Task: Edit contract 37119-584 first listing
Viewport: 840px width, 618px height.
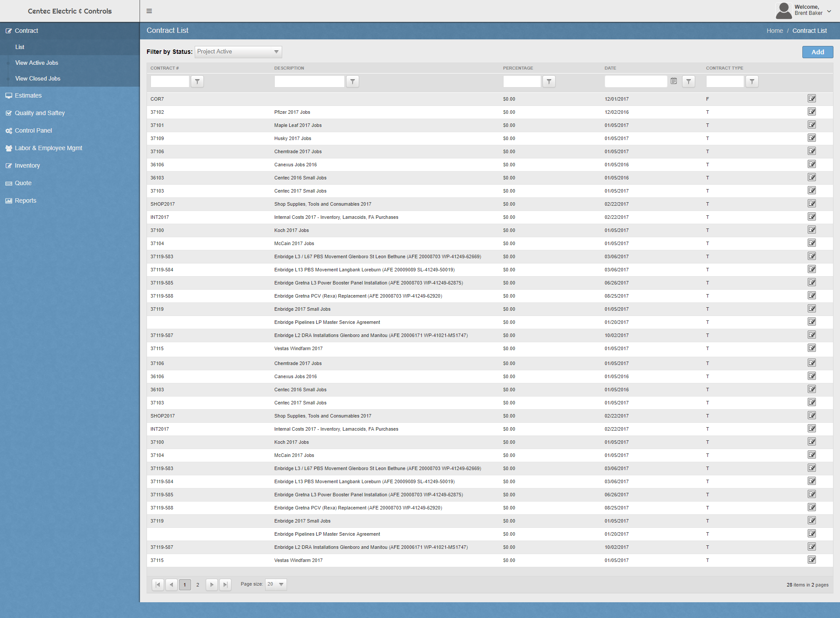Action: 812,269
